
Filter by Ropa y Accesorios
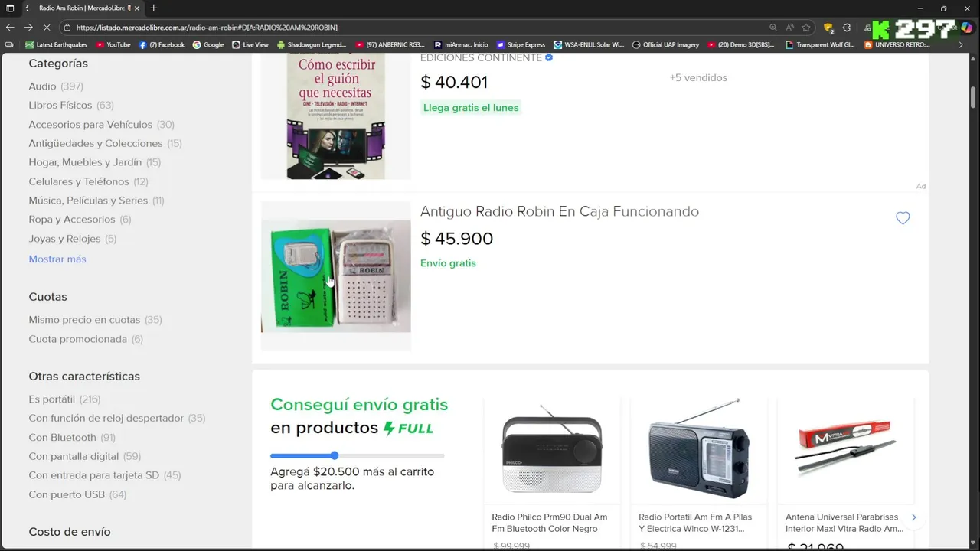80,220
